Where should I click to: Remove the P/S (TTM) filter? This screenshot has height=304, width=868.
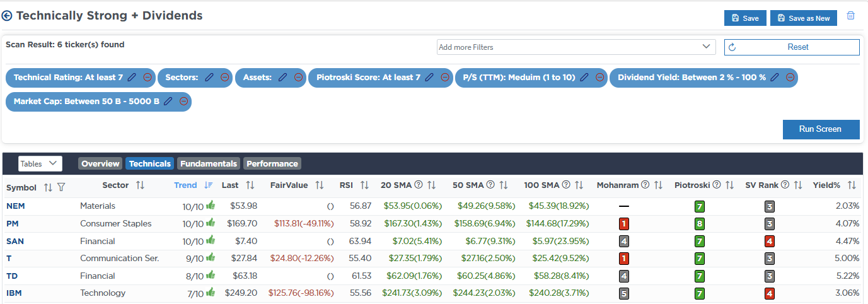599,78
